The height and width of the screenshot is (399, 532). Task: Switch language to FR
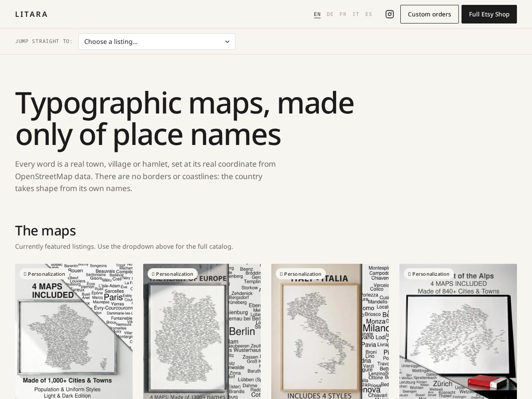coord(343,14)
